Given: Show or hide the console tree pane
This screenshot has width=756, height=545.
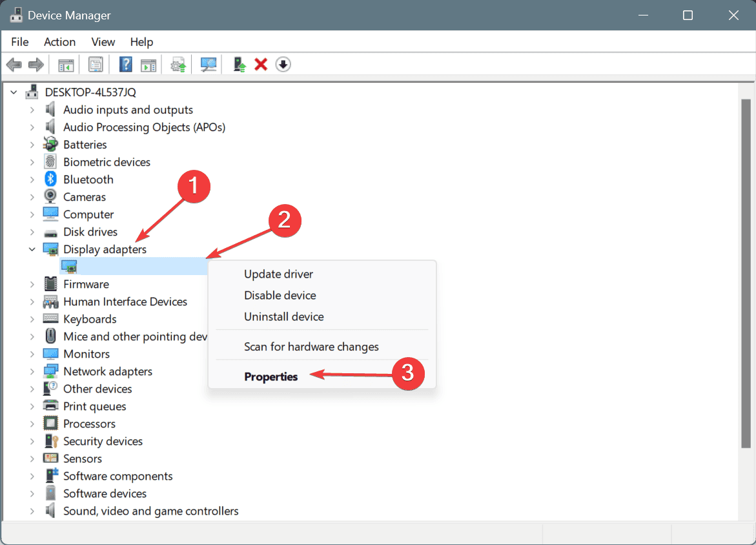Looking at the screenshot, I should (x=66, y=65).
